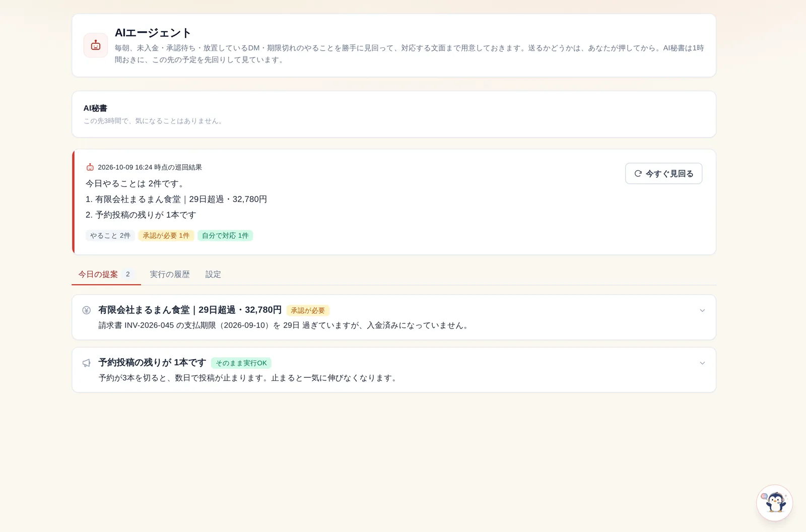Click the small robot icon beside 巡回結果 timestamp
The height and width of the screenshot is (532, 806).
tap(90, 167)
